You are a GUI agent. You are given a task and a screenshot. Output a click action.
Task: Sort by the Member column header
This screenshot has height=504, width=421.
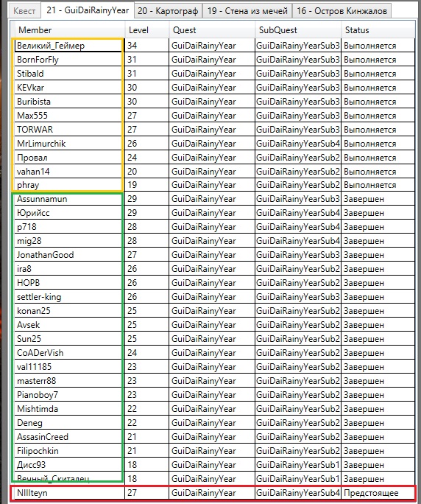(x=70, y=30)
